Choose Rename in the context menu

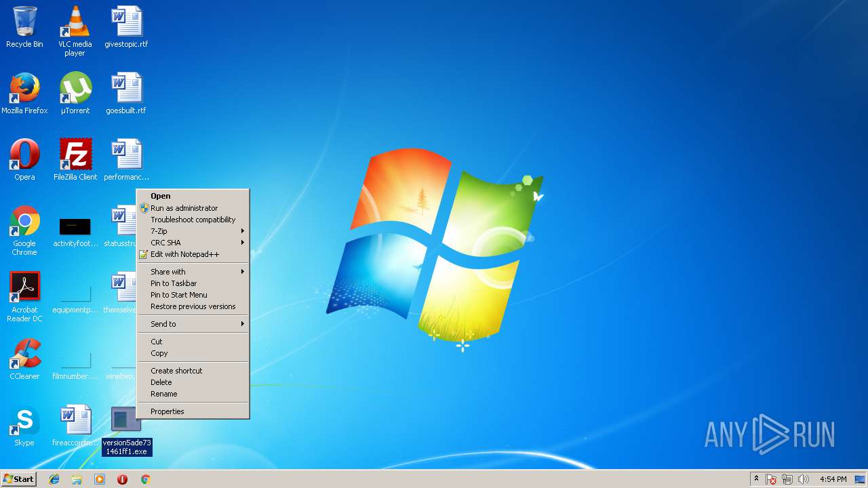pos(193,394)
